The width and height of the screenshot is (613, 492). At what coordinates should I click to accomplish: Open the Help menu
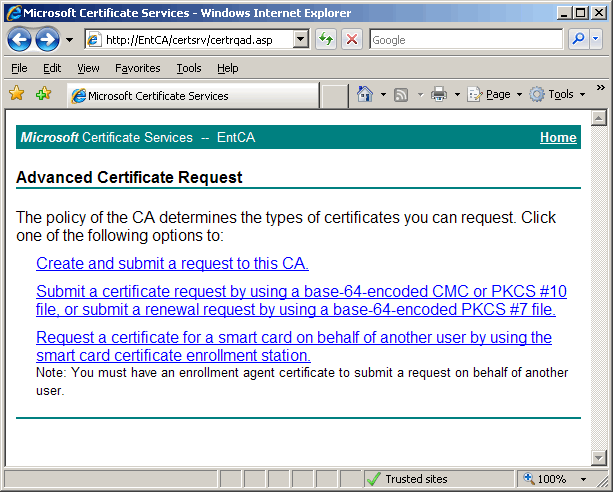(x=228, y=68)
